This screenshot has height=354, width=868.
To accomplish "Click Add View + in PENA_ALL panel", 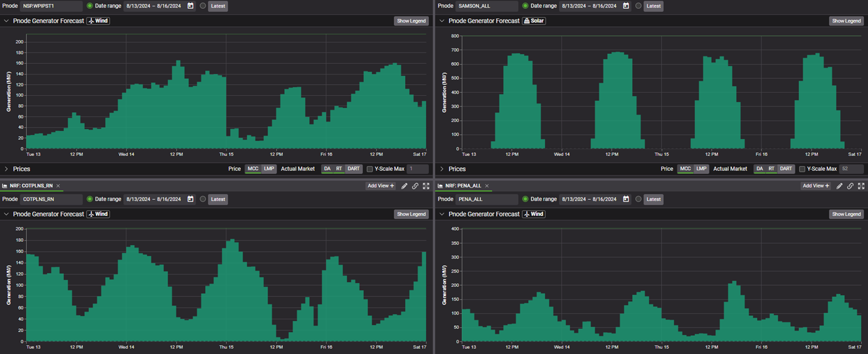I will tap(815, 186).
